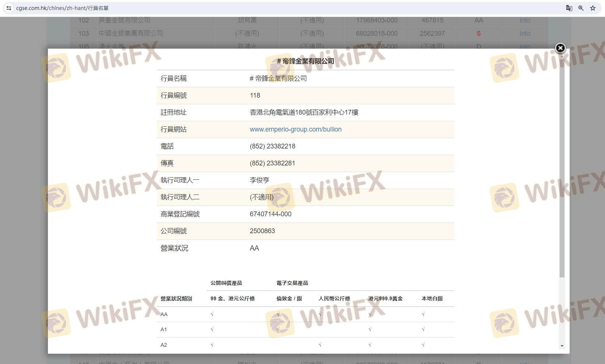Click the company number 2500863

click(262, 231)
